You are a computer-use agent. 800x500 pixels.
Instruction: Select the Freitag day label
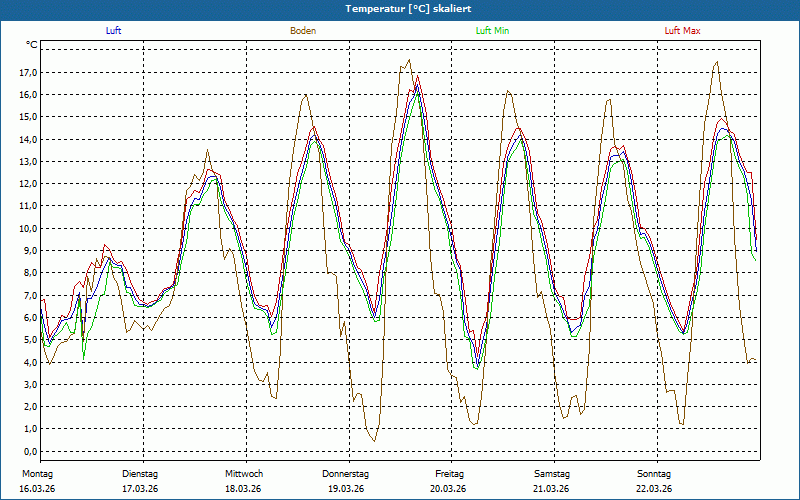(449, 473)
